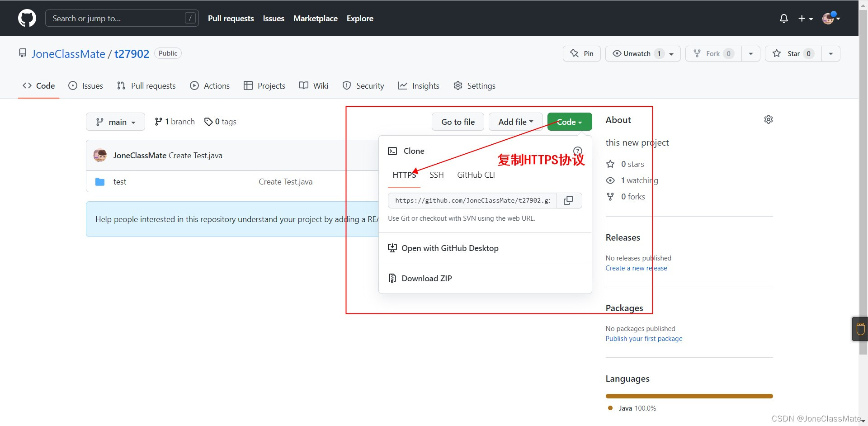Click Pull requests in top navigation
This screenshot has width=868, height=426.
point(231,19)
